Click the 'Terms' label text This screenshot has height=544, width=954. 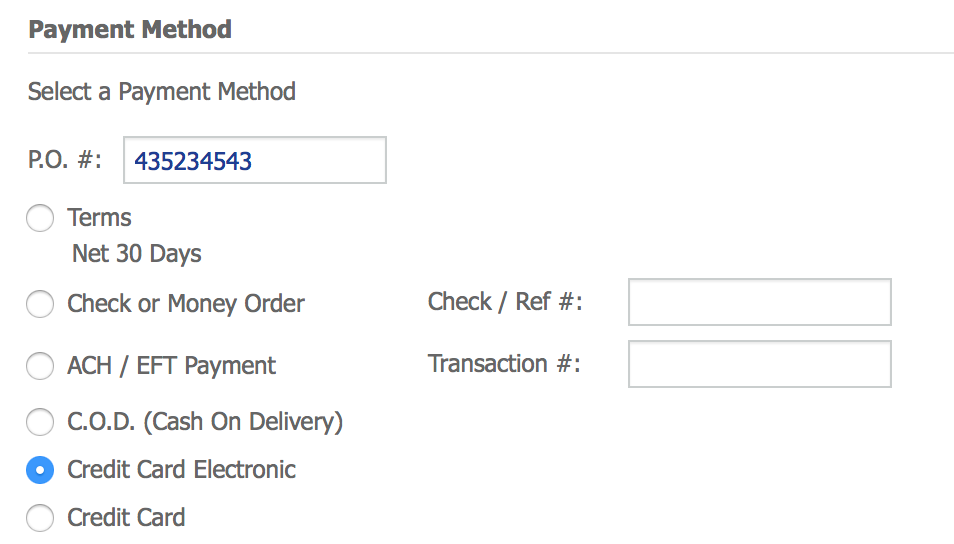click(x=99, y=218)
